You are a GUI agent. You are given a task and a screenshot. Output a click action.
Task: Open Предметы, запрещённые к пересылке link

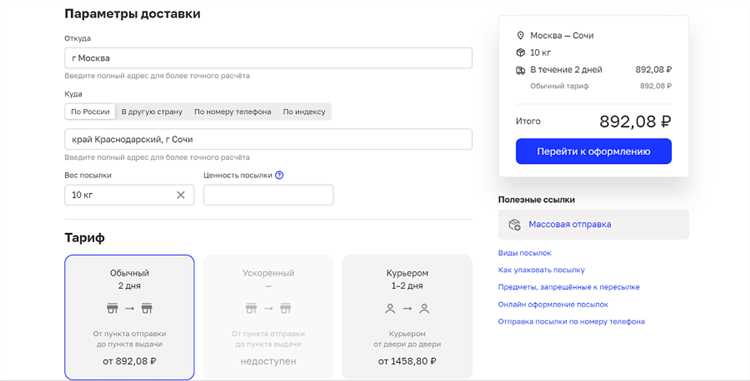click(x=569, y=287)
